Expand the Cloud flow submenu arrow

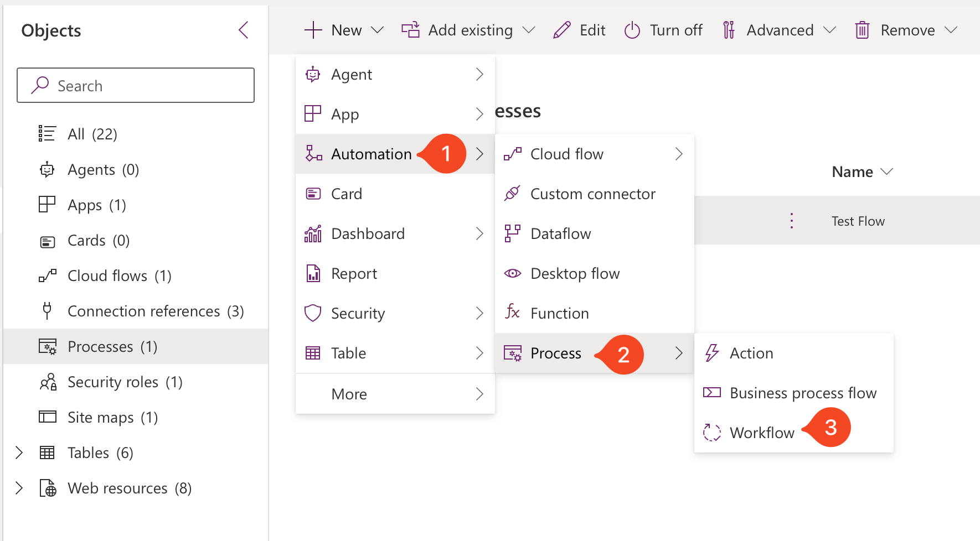(679, 154)
